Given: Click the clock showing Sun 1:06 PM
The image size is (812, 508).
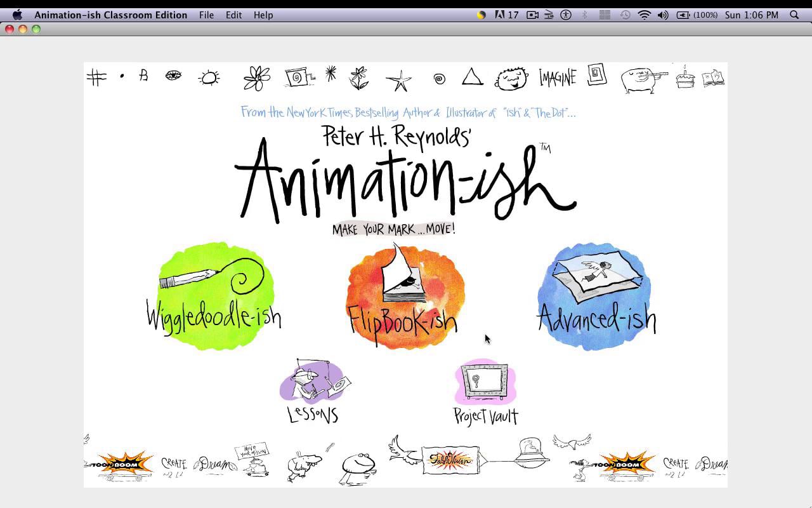Looking at the screenshot, I should click(x=751, y=15).
